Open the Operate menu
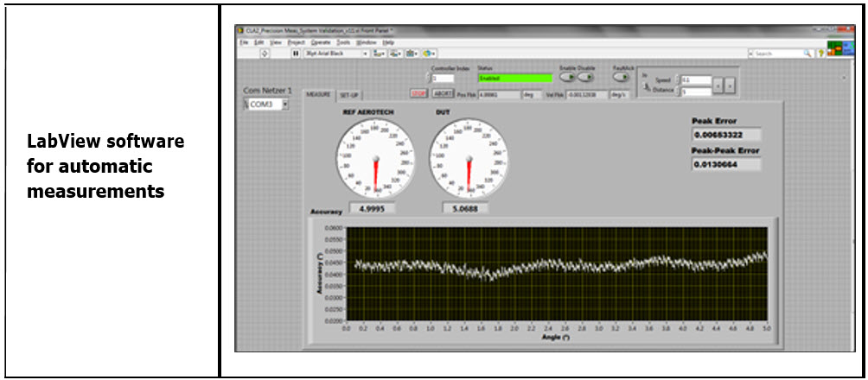Screen dimensions: 868x380 [x=321, y=42]
